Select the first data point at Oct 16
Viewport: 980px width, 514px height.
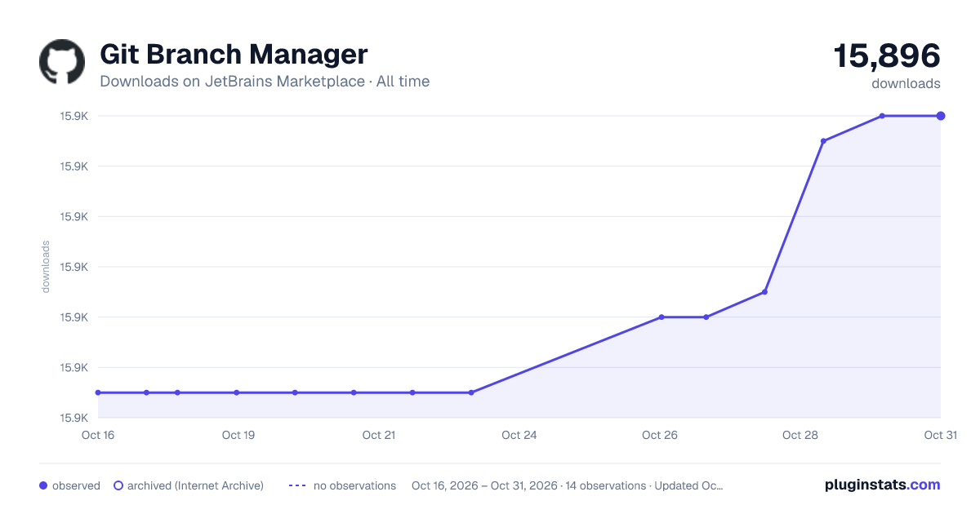98,392
